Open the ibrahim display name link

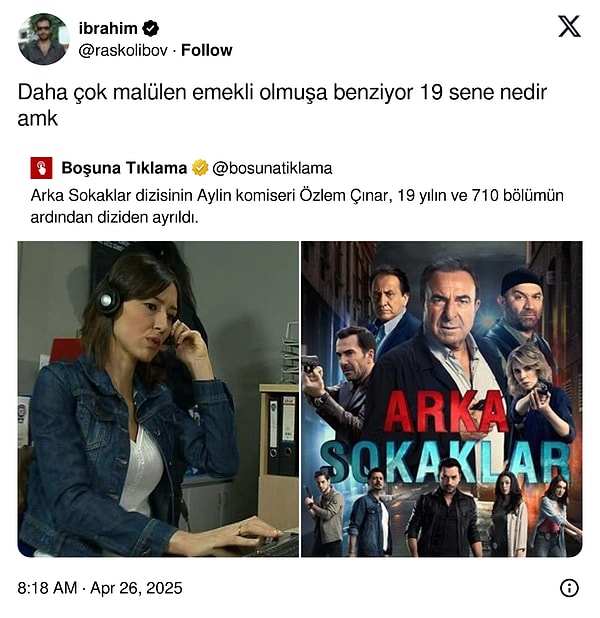[108, 28]
